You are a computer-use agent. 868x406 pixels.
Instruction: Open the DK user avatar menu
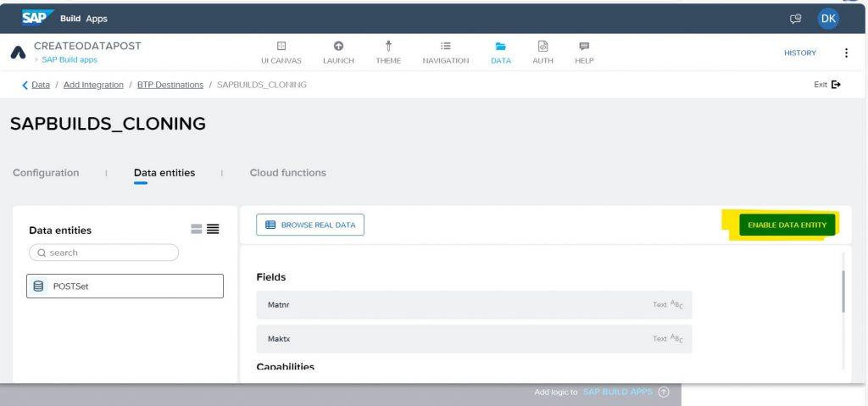[828, 19]
